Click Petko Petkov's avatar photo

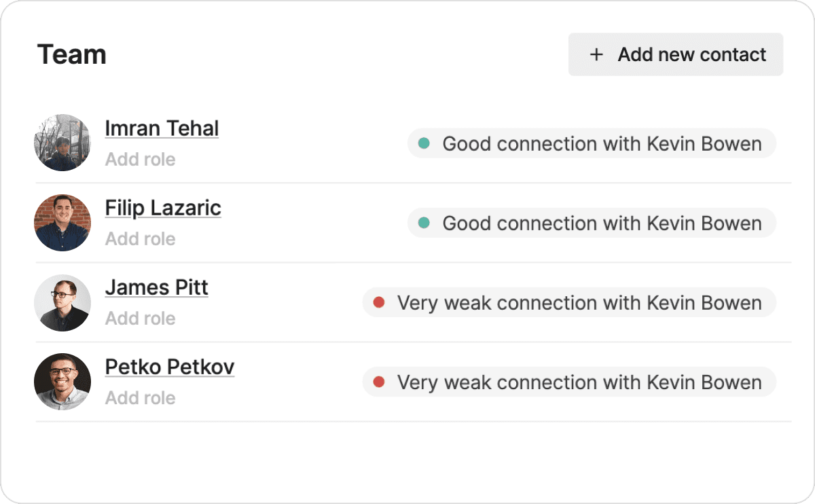(x=62, y=382)
